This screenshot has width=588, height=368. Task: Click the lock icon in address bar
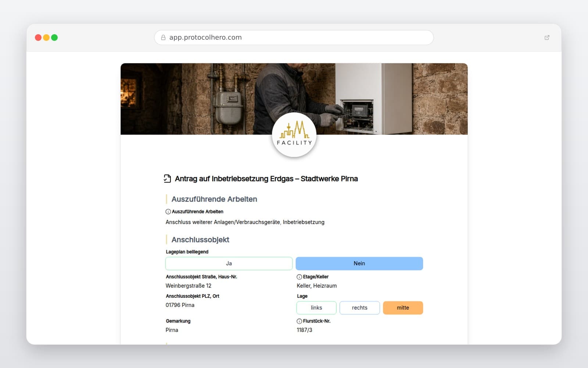(x=163, y=38)
